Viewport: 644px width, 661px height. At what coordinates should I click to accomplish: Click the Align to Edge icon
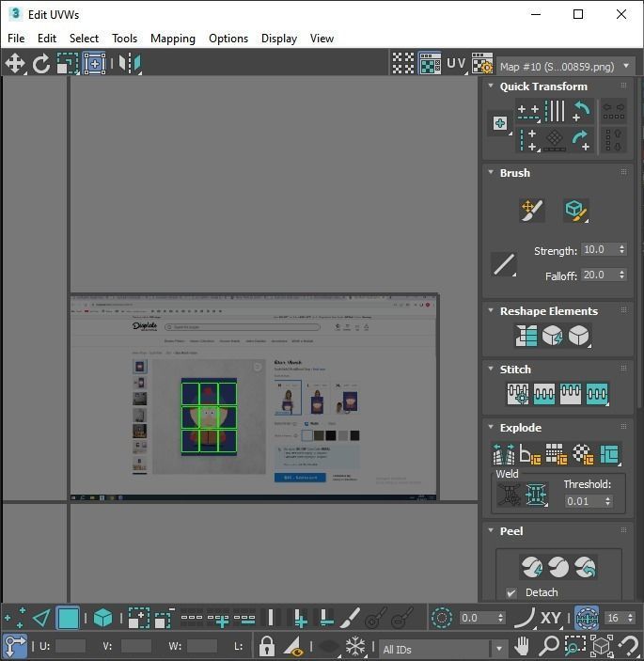(555, 140)
